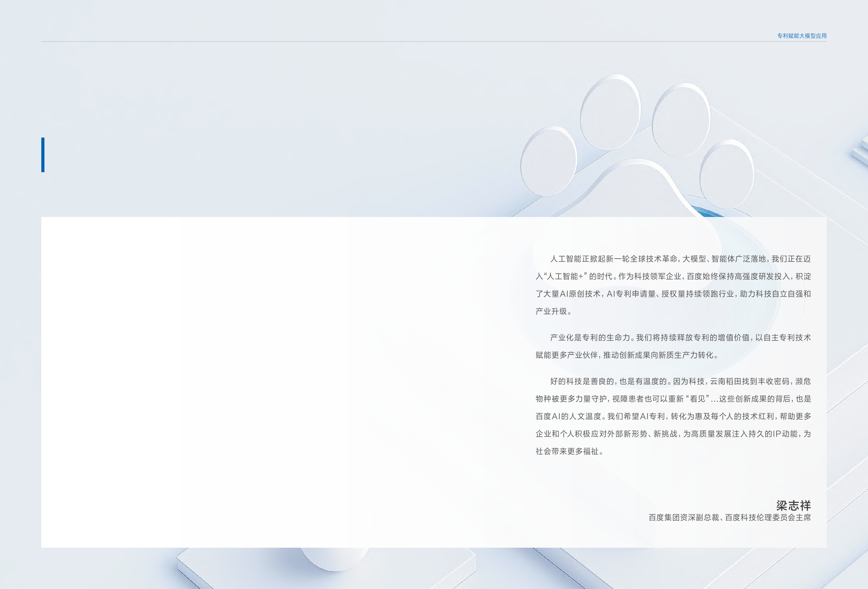The width and height of the screenshot is (868, 589).
Task: Click the signature name 梁志祥
Action: coord(793,505)
